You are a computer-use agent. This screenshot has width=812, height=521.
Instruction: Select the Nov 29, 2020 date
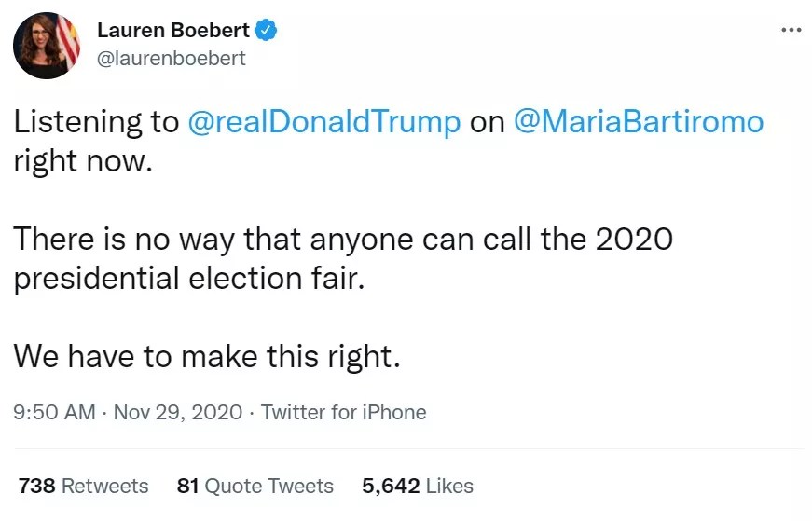point(177,412)
